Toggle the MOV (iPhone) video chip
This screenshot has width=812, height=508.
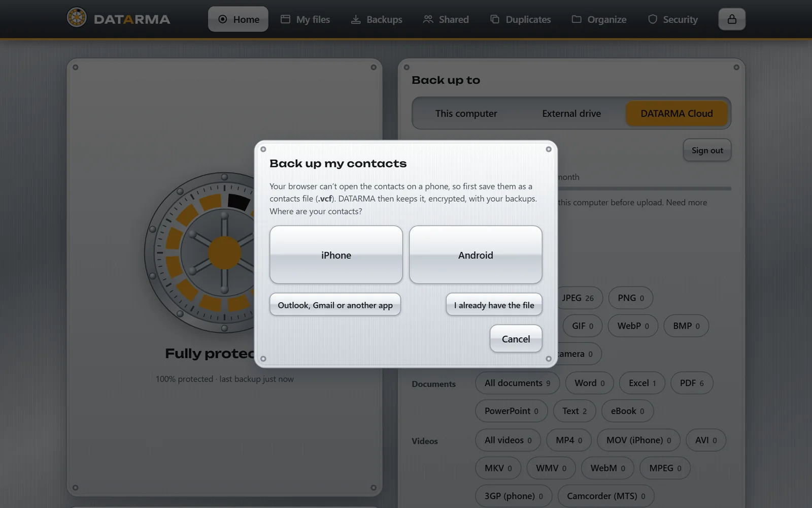point(638,440)
